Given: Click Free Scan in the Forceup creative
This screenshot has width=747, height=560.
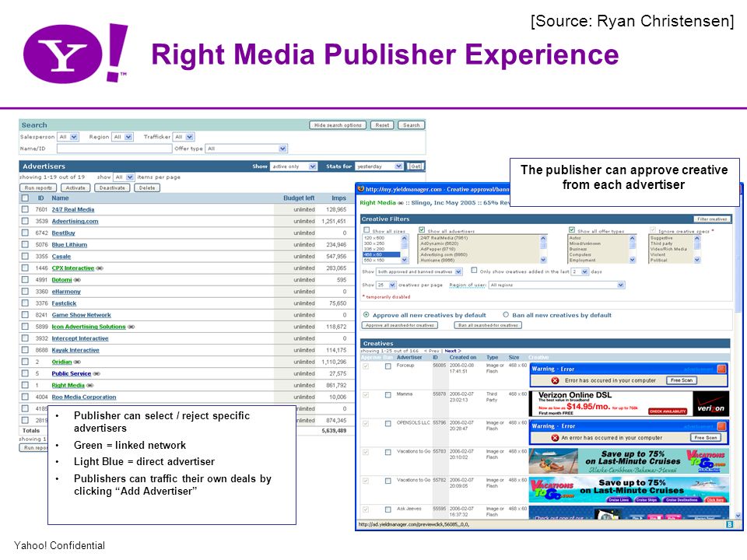Looking at the screenshot, I should tap(682, 380).
